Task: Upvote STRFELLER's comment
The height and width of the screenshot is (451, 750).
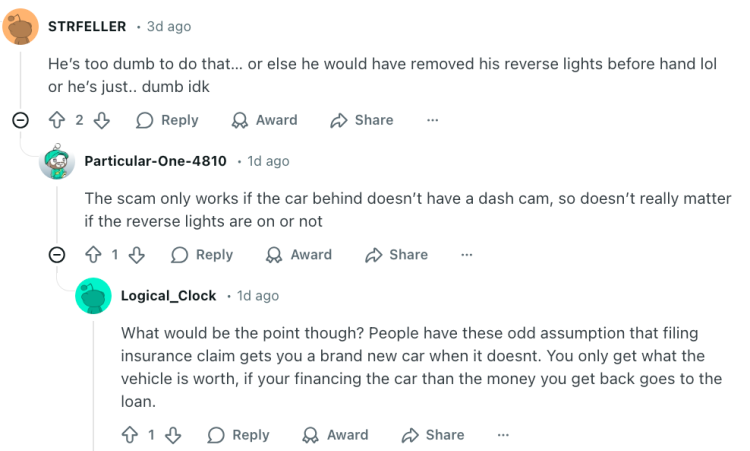Action: (57, 120)
